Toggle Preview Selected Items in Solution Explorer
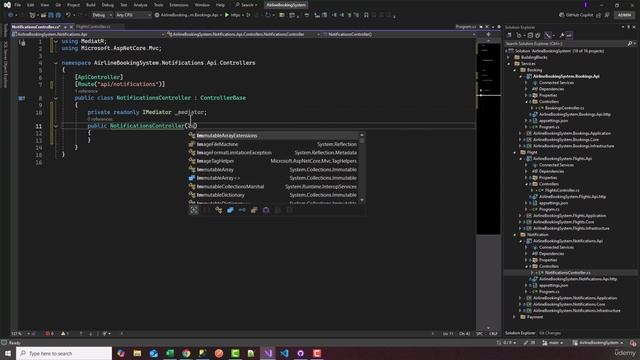 569,36
